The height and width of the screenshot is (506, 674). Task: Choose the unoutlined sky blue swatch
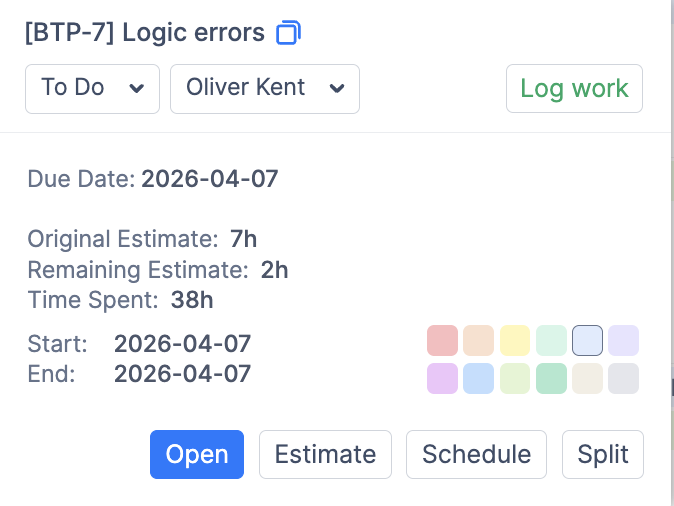click(x=478, y=378)
